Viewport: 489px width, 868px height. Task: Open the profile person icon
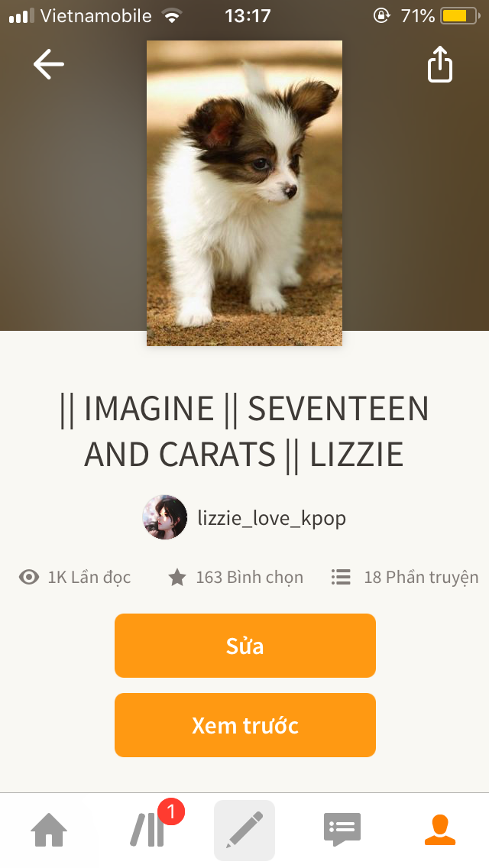pyautogui.click(x=440, y=830)
